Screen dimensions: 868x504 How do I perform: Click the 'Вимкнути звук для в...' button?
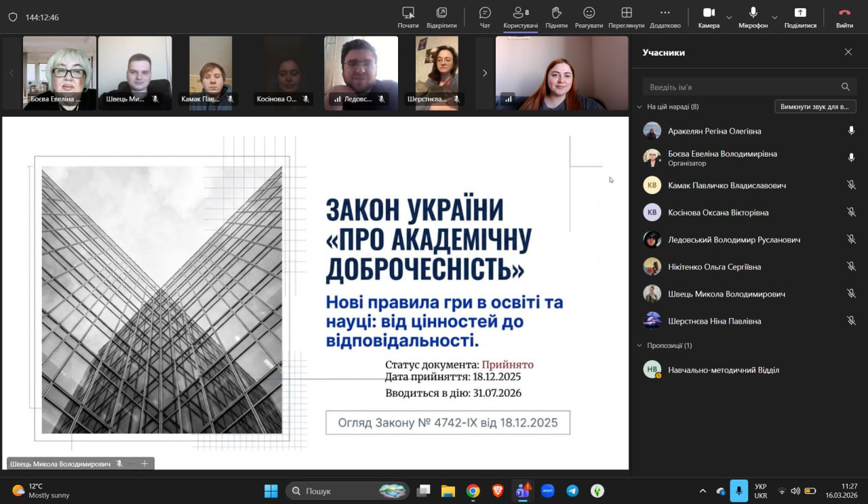point(815,106)
